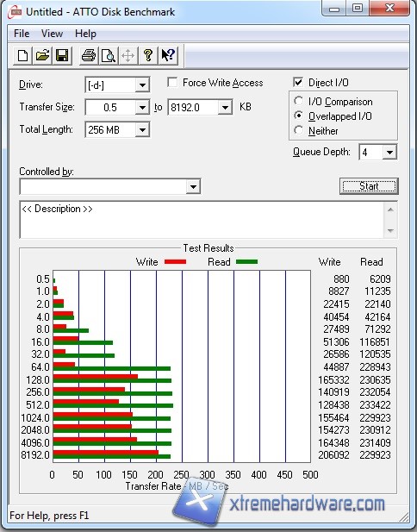Viewport: 417px width, 532px height.
Task: Uncheck the Direct I/O checkbox
Action: click(x=298, y=83)
